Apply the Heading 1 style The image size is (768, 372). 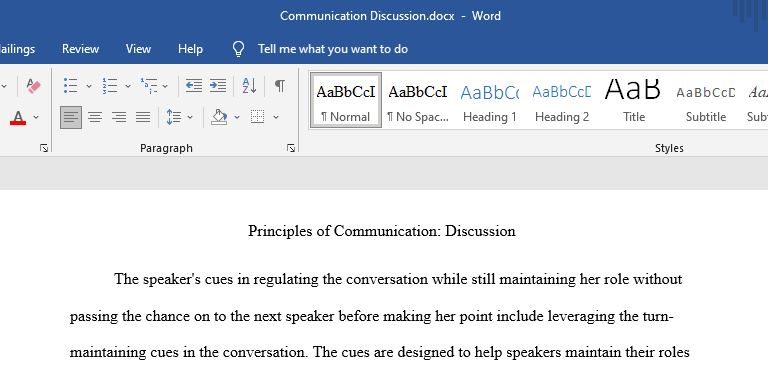(x=490, y=100)
